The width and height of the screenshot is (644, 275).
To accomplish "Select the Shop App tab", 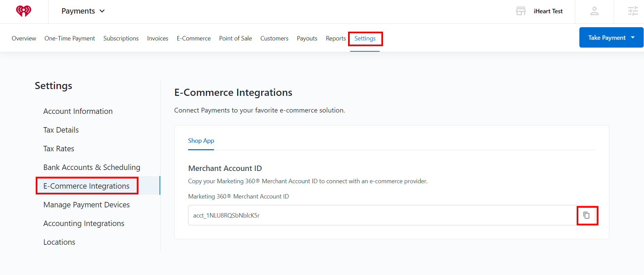I will 201,141.
